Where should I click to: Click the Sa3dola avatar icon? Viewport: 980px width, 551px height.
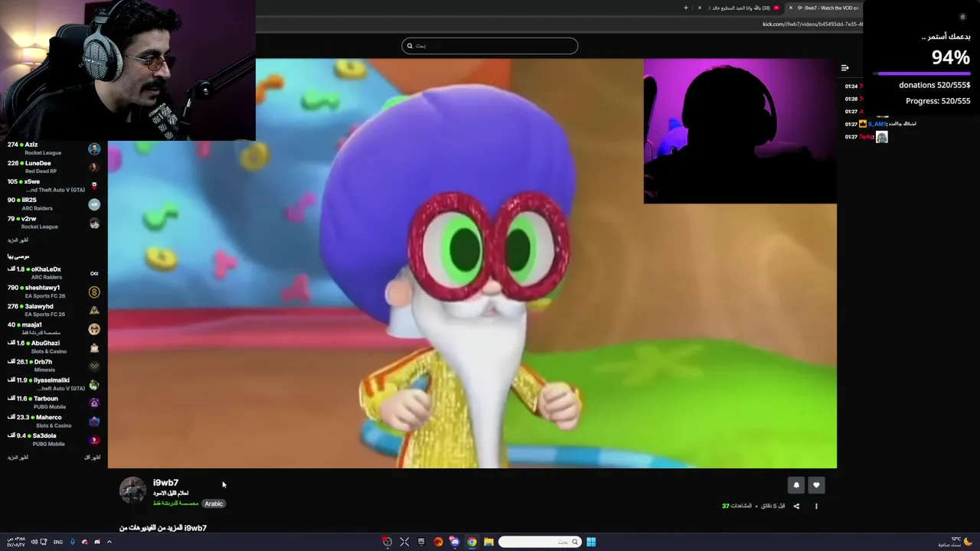(94, 440)
